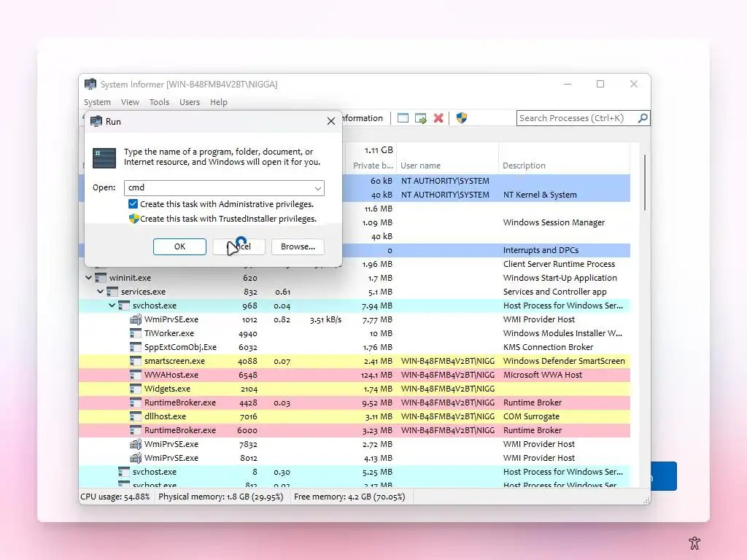Image resolution: width=747 pixels, height=560 pixels.
Task: Click the Search Processes input field
Action: pyautogui.click(x=576, y=118)
